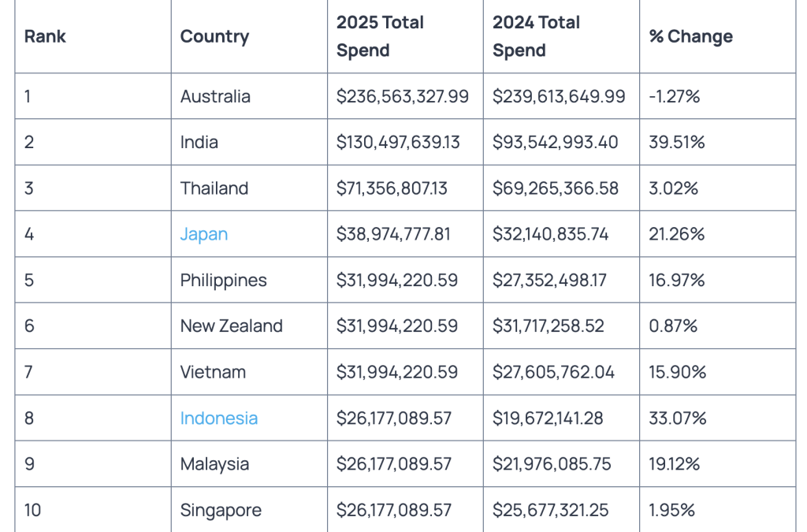Open the Japan country link
Viewport: 807px width, 532px height.
204,234
